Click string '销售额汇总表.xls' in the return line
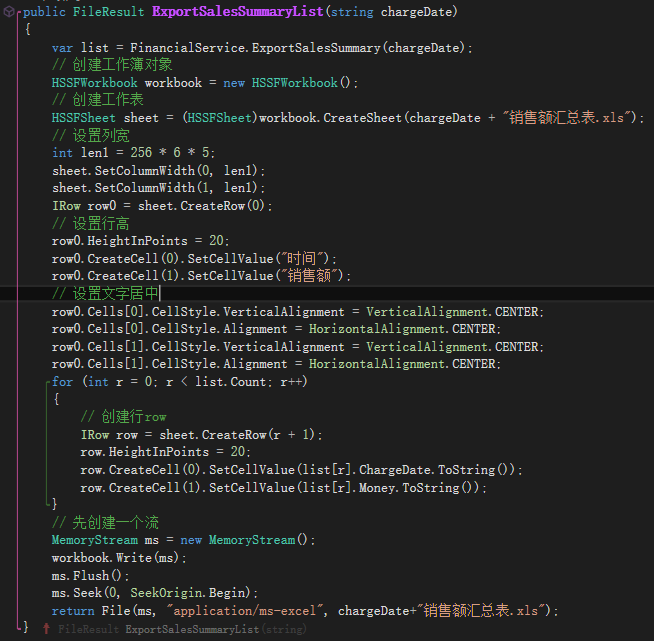 [481, 611]
